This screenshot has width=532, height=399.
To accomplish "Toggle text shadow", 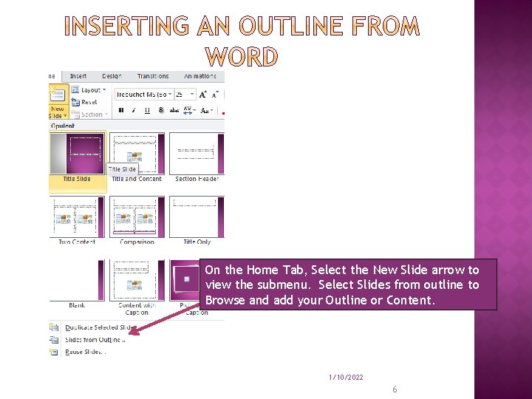I will pos(161,110).
